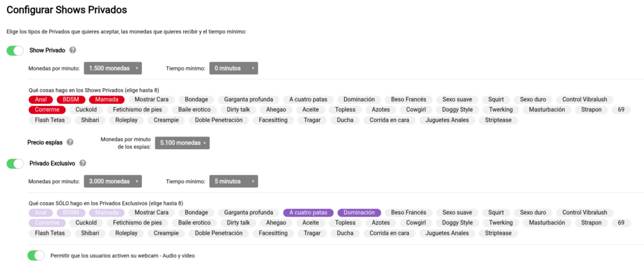The height and width of the screenshot is (277, 644).
Task: Choose the Ducha tag in the Privados Exclusivos list
Action: [x=345, y=233]
